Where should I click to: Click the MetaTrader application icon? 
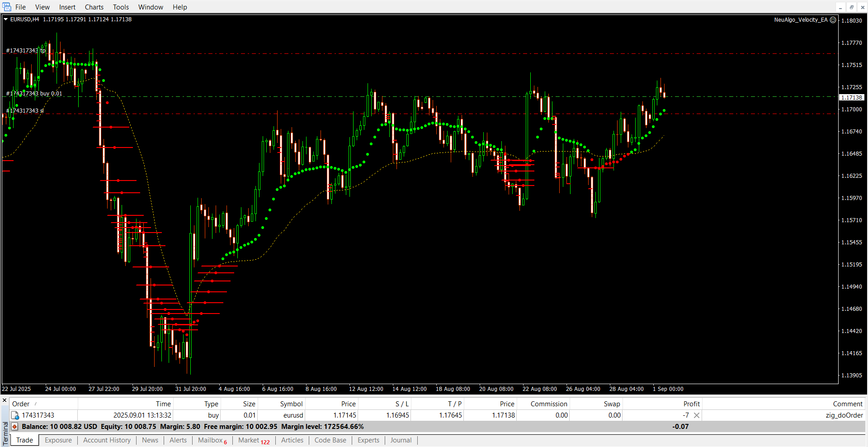click(6, 7)
